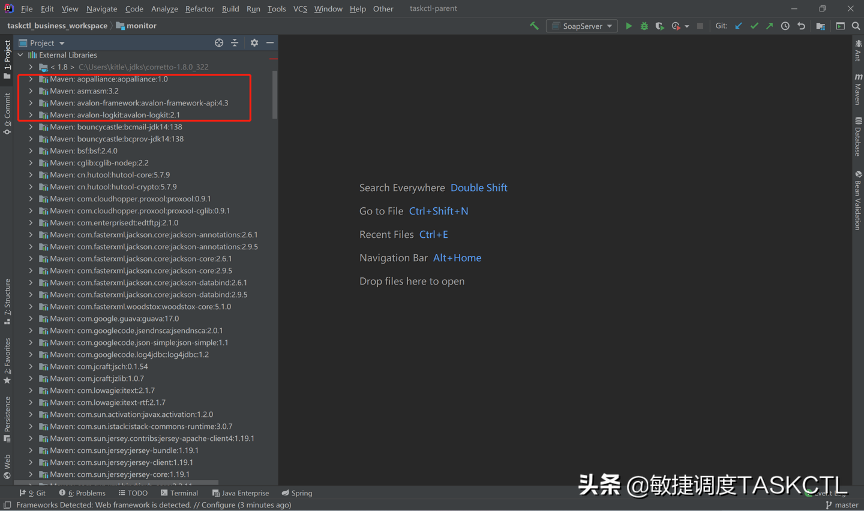Open the Spring tool window tab
Image resolution: width=864 pixels, height=512 pixels.
point(297,493)
